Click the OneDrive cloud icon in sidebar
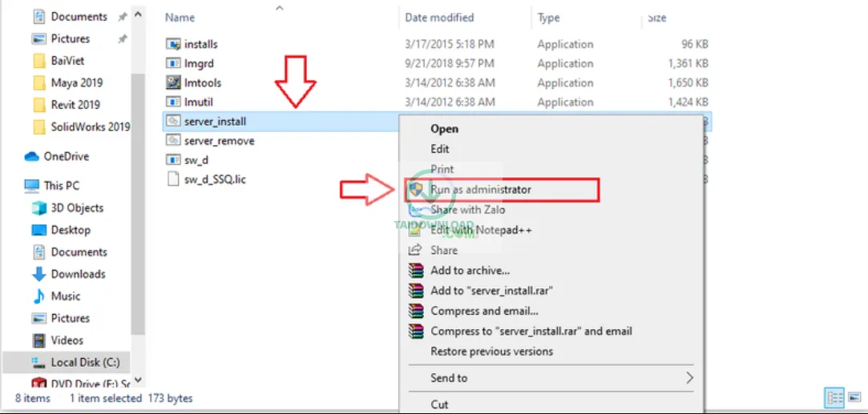868x414 pixels. (32, 157)
